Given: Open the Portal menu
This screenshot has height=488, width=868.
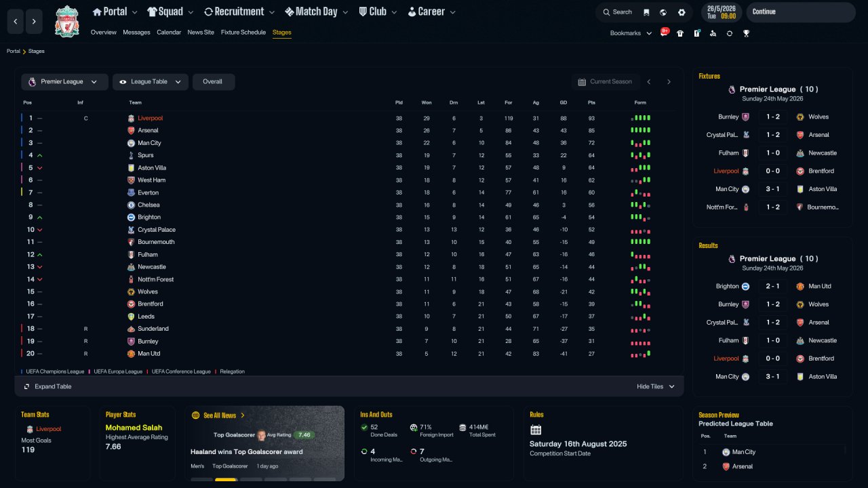Looking at the screenshot, I should (115, 12).
